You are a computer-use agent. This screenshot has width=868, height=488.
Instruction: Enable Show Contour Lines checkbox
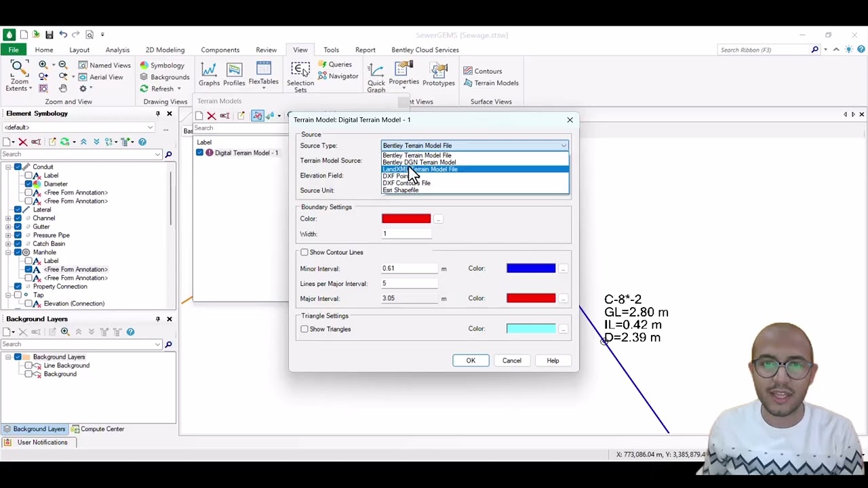[x=304, y=252]
